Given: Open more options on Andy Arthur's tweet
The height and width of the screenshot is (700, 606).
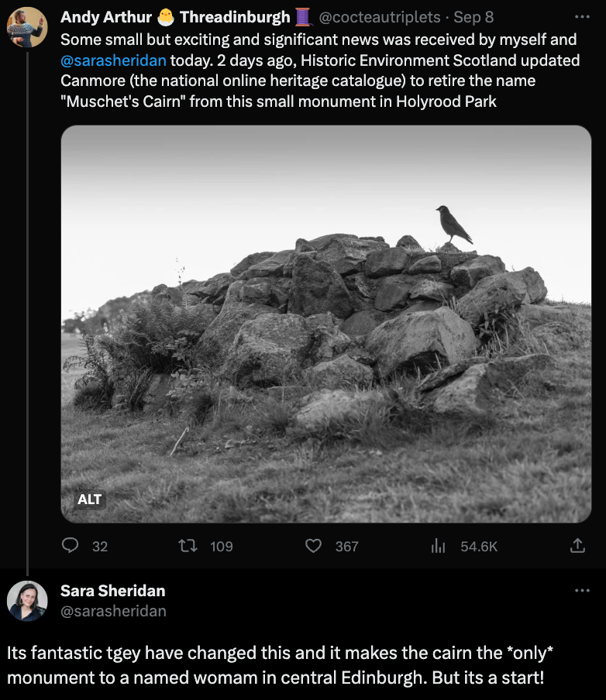Looking at the screenshot, I should coord(582,17).
